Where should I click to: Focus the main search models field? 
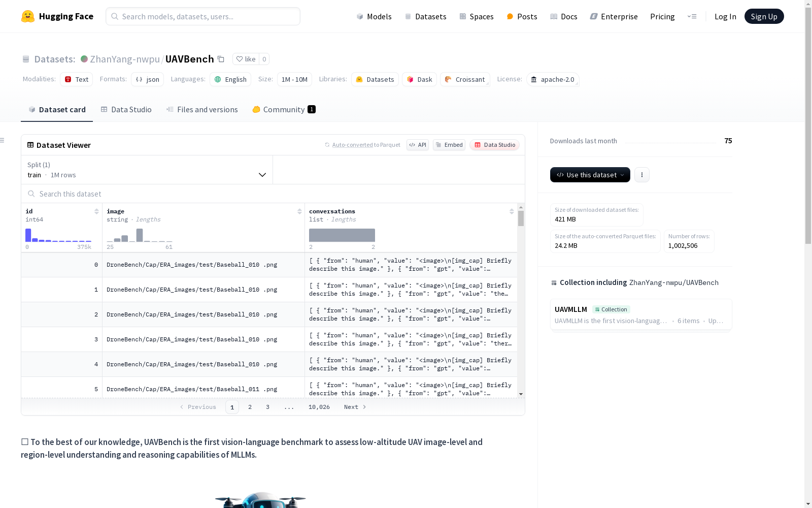(x=203, y=16)
